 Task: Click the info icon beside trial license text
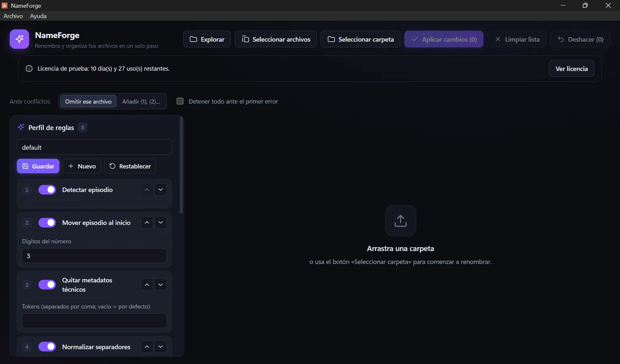[29, 68]
